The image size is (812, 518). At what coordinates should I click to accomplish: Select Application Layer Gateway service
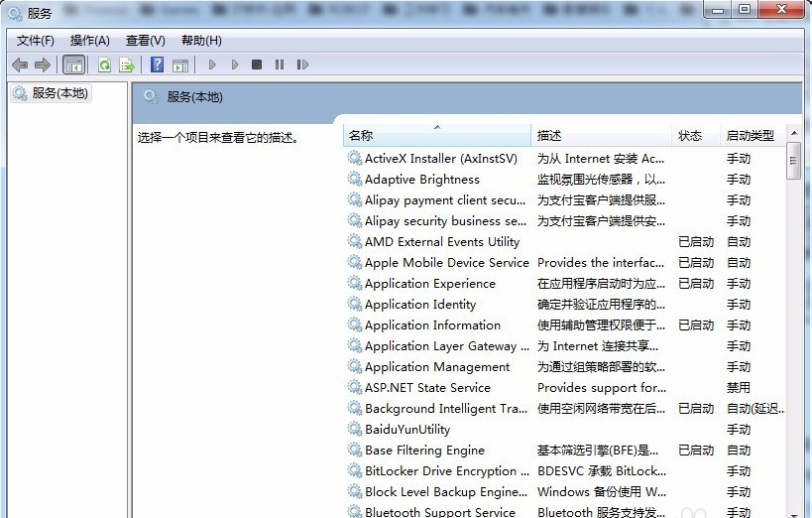[x=447, y=346]
